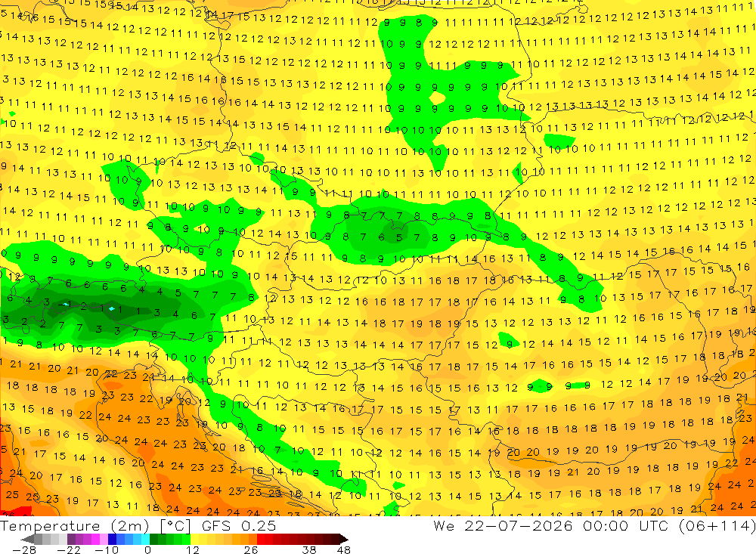Click the 'Temperature (2m) [°C]' map title
The height and width of the screenshot is (554, 756).
(x=95, y=526)
